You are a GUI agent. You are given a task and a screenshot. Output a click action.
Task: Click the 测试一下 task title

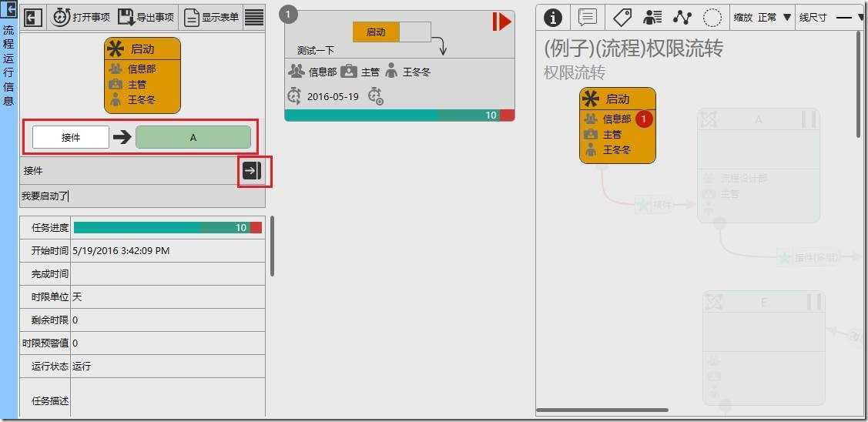(x=316, y=50)
